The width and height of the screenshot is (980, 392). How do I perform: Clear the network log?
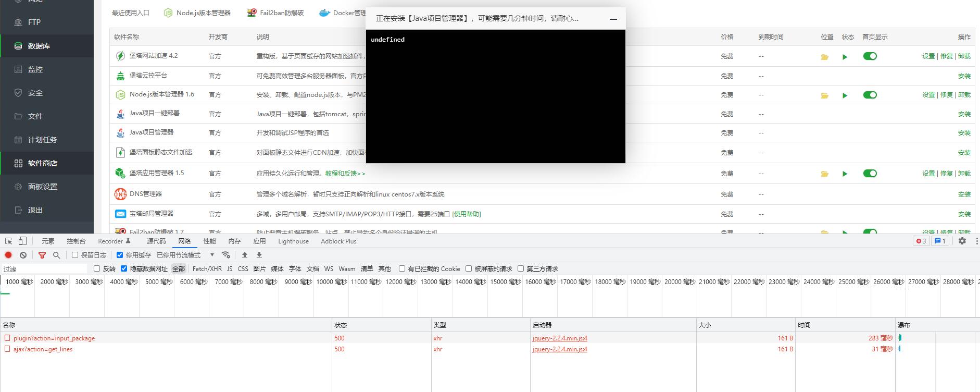[23, 255]
